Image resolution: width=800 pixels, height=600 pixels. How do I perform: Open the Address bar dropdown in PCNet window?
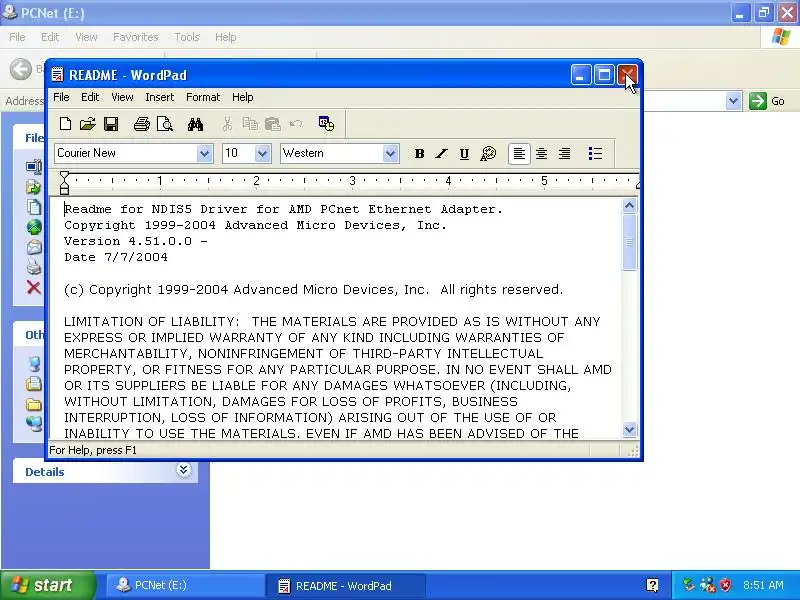(733, 101)
